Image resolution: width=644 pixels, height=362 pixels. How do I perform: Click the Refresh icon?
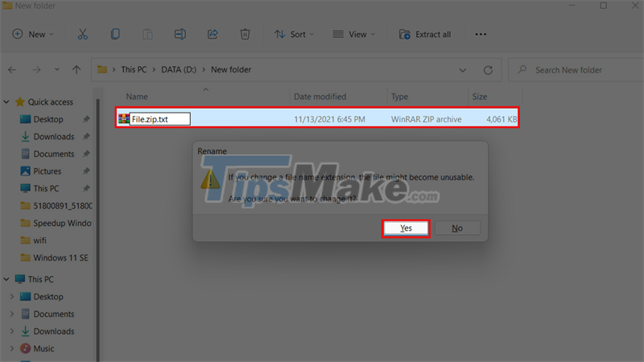click(488, 70)
